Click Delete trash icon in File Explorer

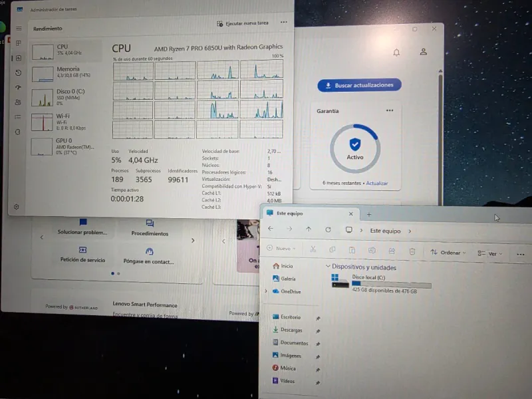click(412, 251)
